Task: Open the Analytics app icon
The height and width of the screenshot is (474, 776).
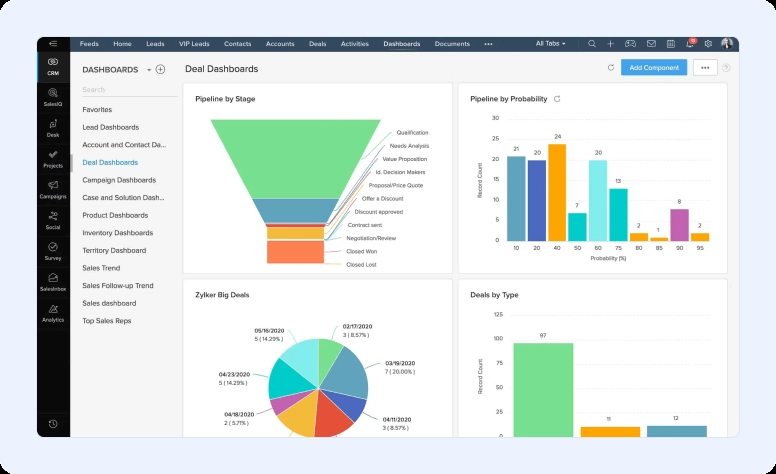Action: pyautogui.click(x=52, y=313)
